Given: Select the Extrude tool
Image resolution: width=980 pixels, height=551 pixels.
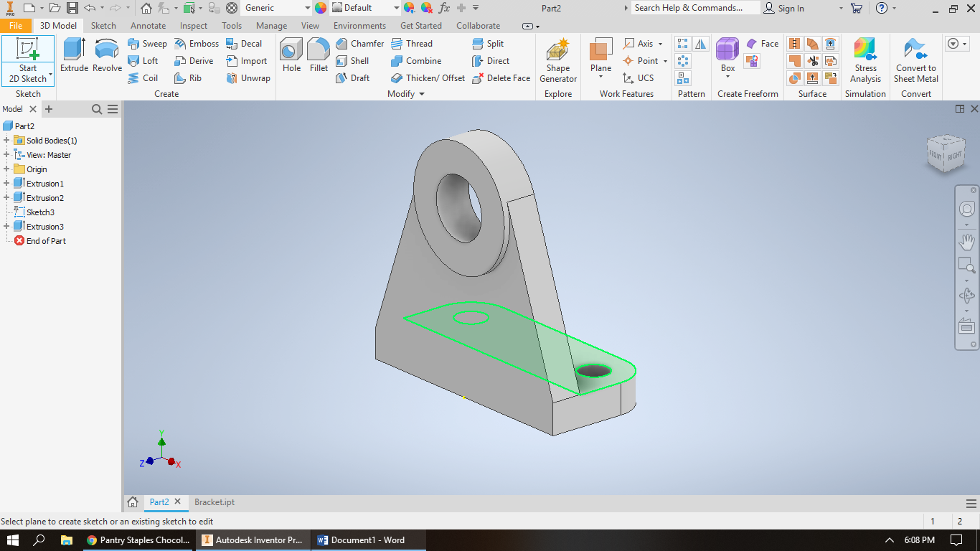Looking at the screenshot, I should pyautogui.click(x=74, y=55).
